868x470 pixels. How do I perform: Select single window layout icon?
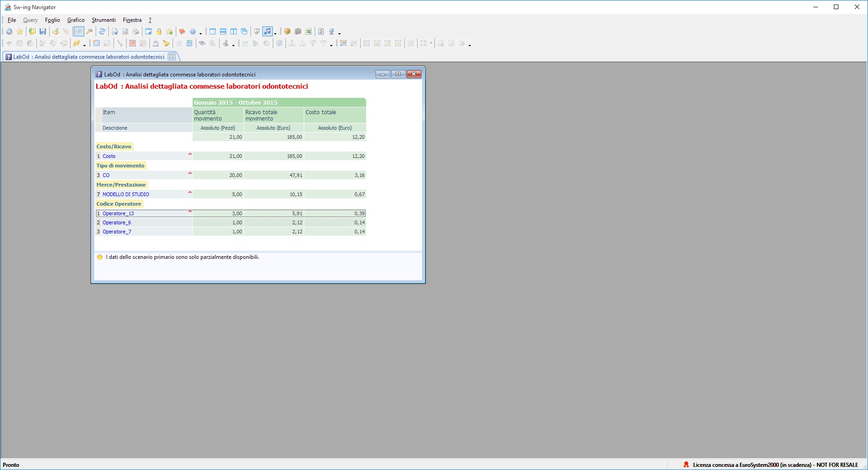213,31
